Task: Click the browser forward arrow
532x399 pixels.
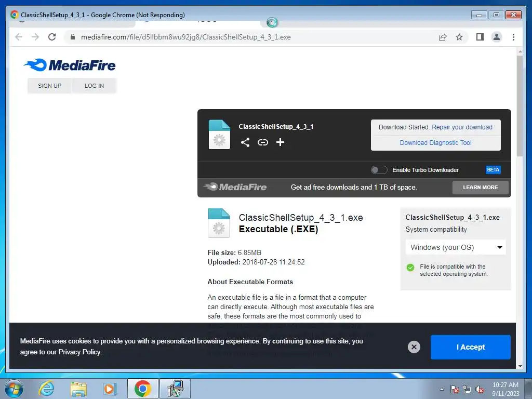Action: (35, 37)
